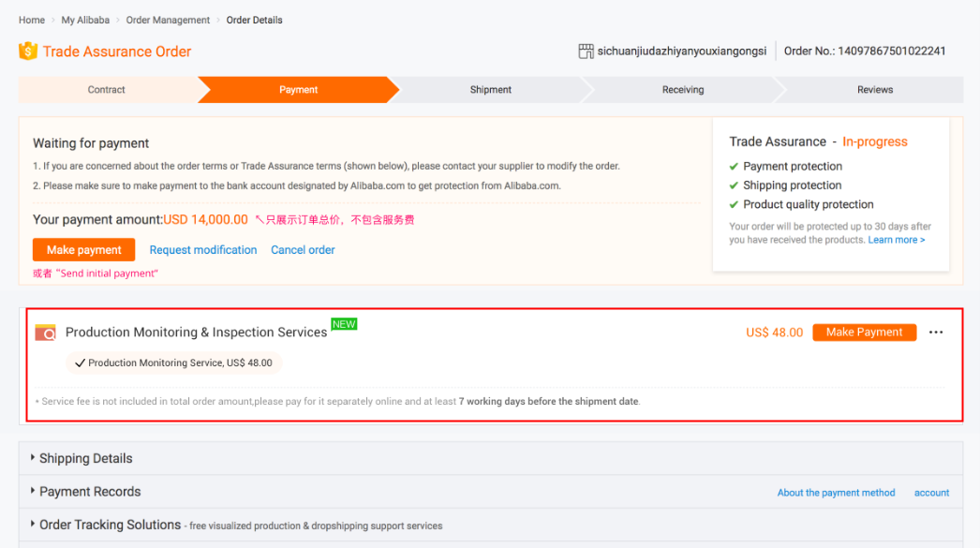Open About the payment method link
980x548 pixels.
(837, 493)
